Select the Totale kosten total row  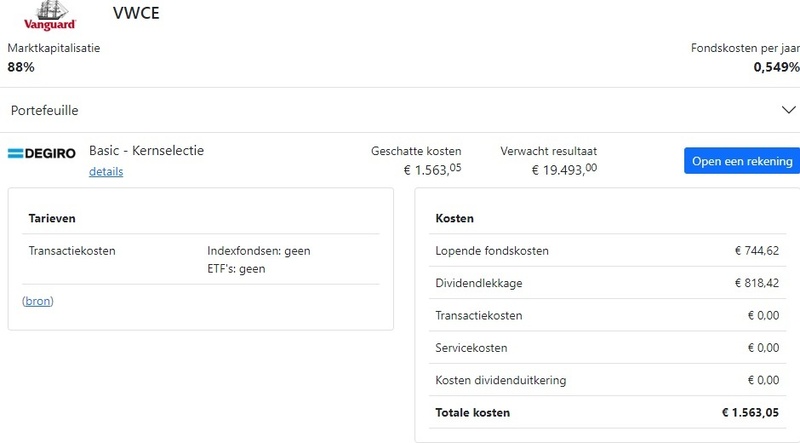(607, 412)
